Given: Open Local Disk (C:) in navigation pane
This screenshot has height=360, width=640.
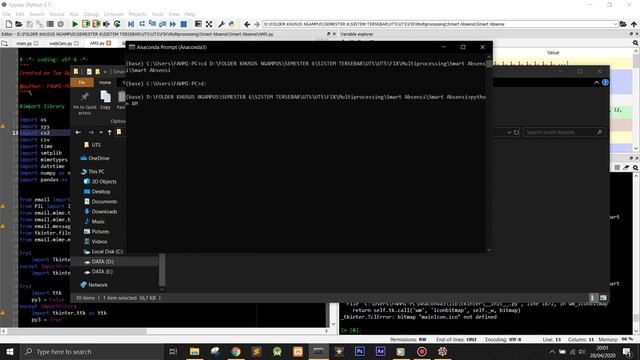Looking at the screenshot, I should click(107, 251).
